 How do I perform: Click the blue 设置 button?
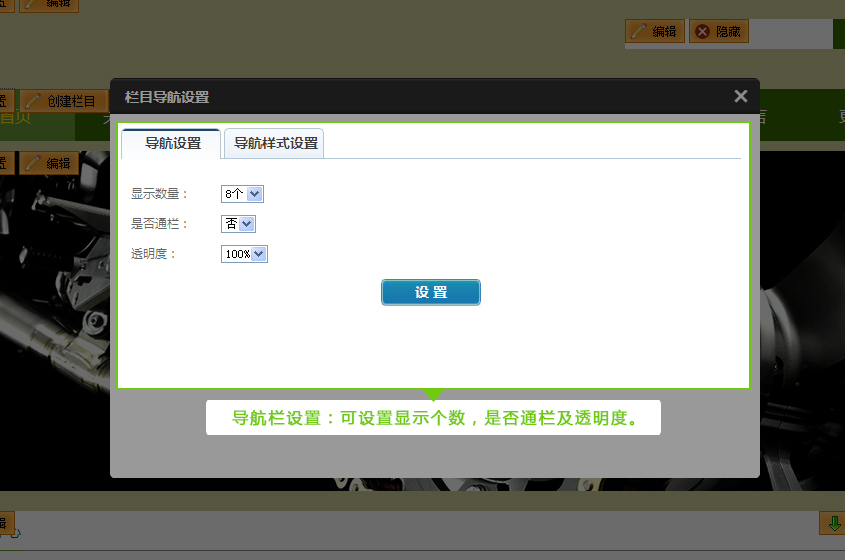point(431,292)
